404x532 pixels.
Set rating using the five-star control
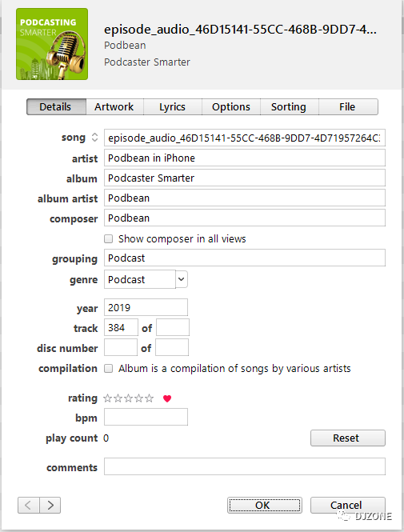click(x=128, y=398)
